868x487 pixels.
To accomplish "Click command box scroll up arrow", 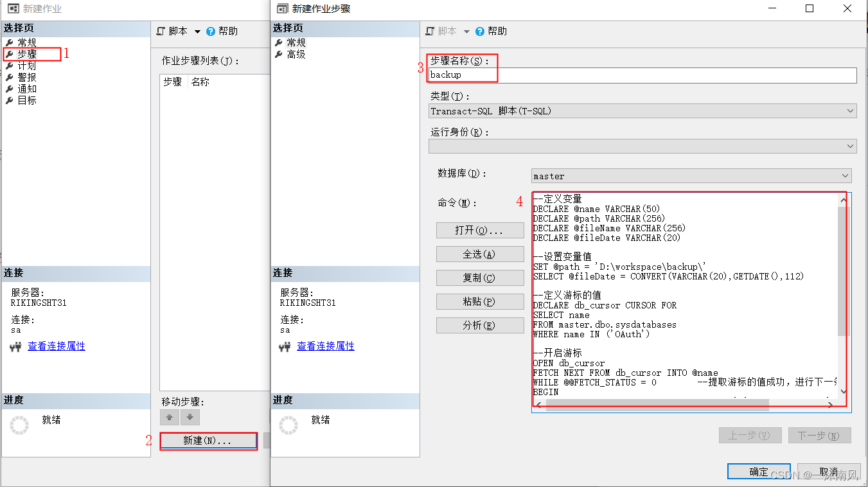I will (844, 200).
